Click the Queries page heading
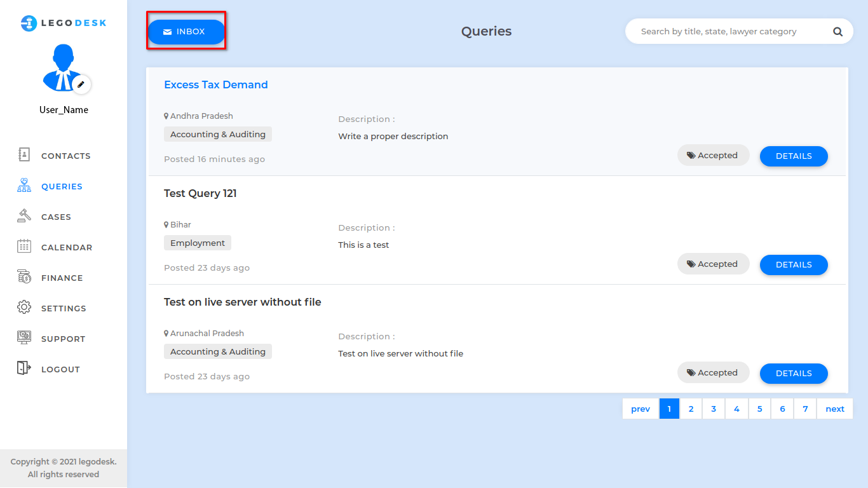The image size is (868, 488). (487, 31)
